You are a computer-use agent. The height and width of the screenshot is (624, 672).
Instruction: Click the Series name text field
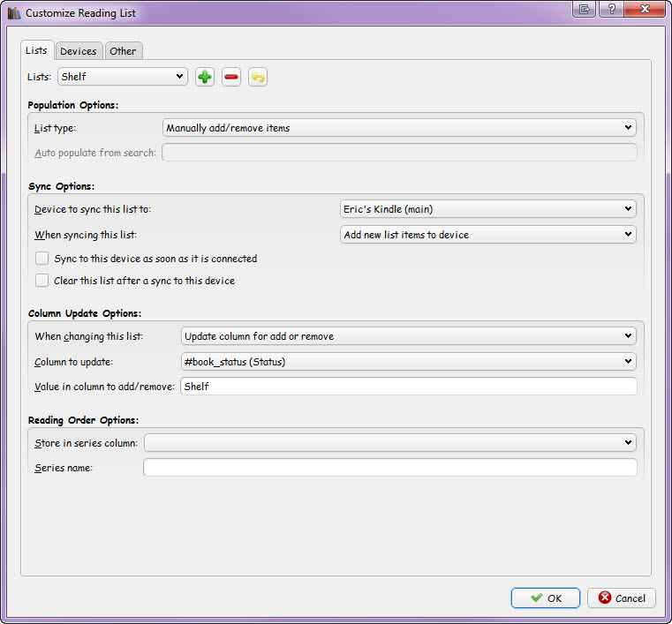(x=390, y=467)
